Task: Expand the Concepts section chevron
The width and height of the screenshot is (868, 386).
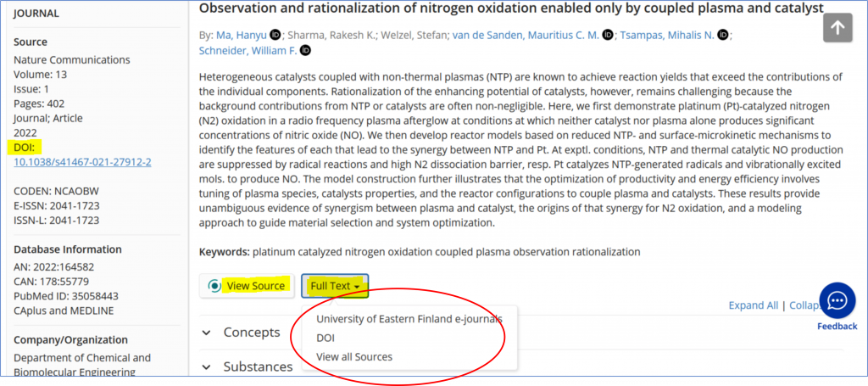Action: click(x=207, y=333)
